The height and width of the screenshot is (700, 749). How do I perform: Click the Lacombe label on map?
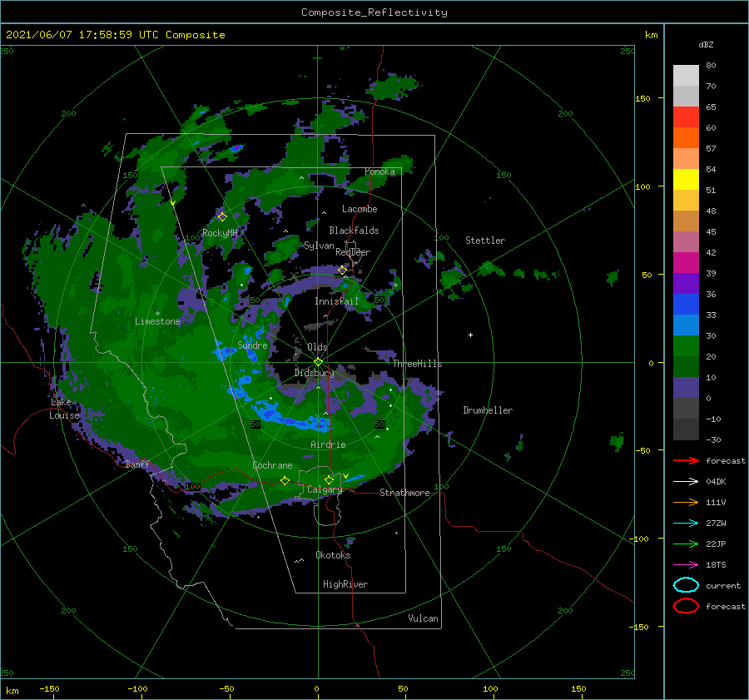pos(360,209)
